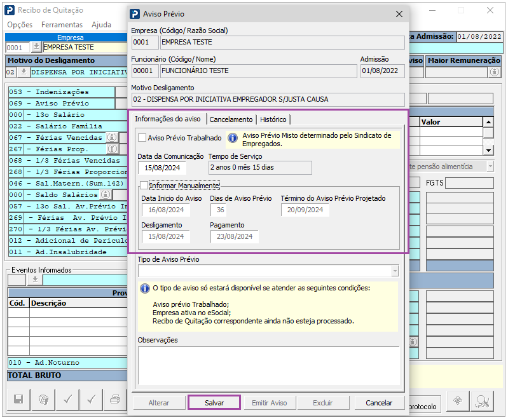Click the Aviso Prévio dialog P logo
508x420 pixels.
[135, 14]
